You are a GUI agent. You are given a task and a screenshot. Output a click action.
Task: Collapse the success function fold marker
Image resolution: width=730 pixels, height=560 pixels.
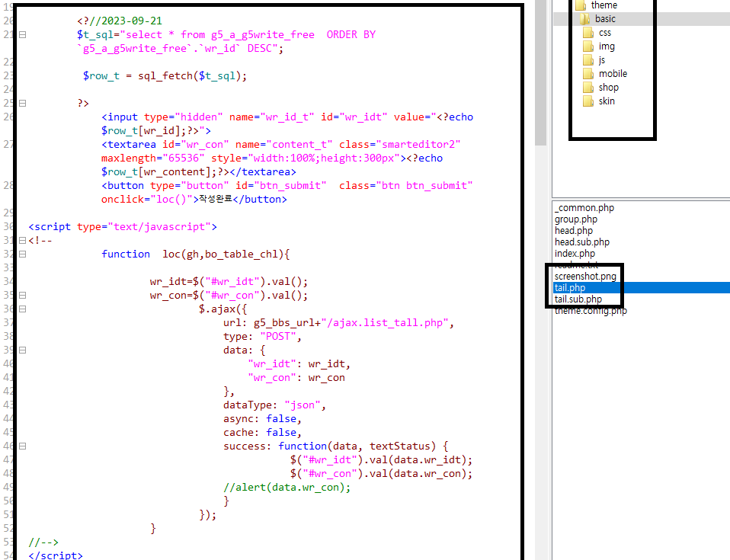pos(21,446)
